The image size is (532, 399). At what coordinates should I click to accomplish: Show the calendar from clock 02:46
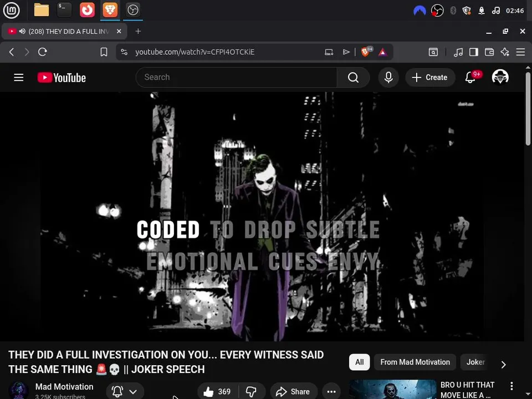(515, 11)
